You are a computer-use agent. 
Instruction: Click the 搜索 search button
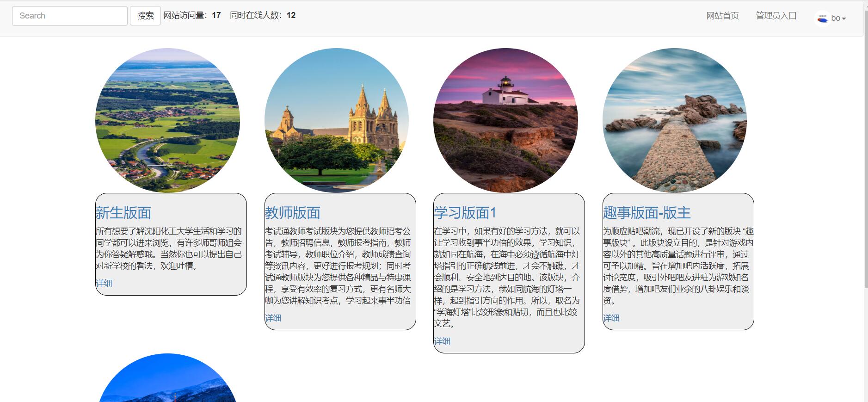click(x=145, y=16)
